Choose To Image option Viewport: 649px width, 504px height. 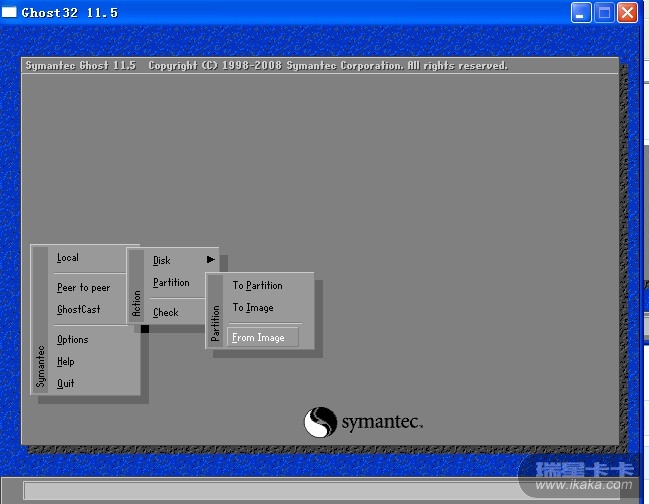(253, 307)
